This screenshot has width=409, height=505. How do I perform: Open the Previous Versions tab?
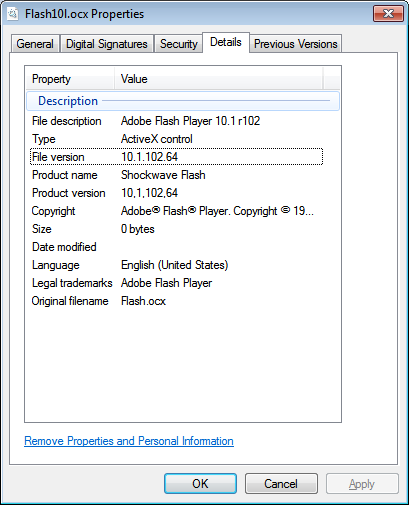tap(296, 44)
